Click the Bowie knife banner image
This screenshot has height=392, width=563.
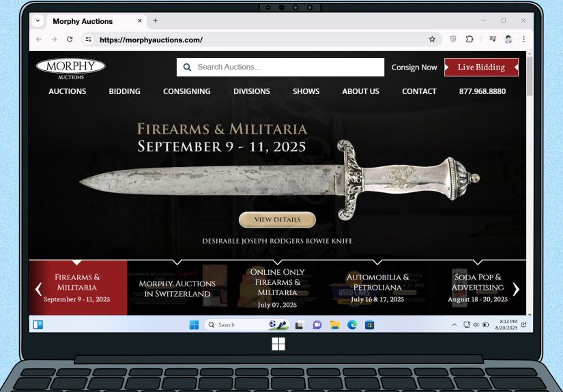pyautogui.click(x=280, y=180)
